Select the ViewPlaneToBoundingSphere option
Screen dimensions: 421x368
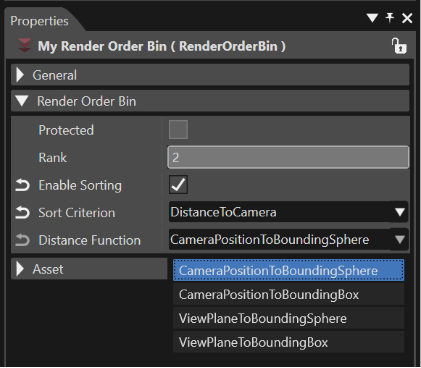[289, 318]
